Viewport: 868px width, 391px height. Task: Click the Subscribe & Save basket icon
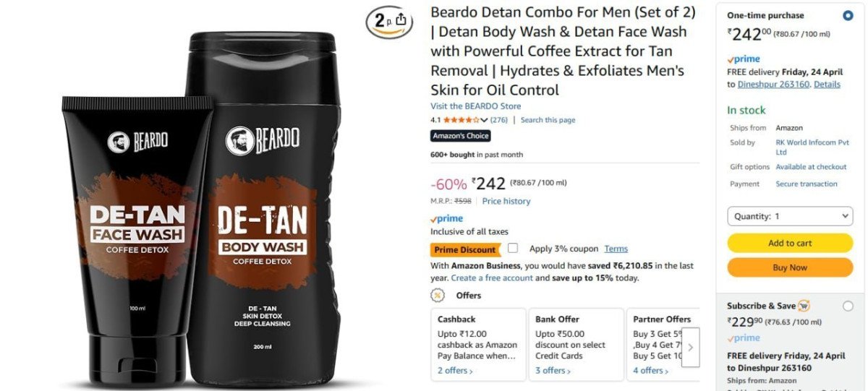tap(804, 306)
